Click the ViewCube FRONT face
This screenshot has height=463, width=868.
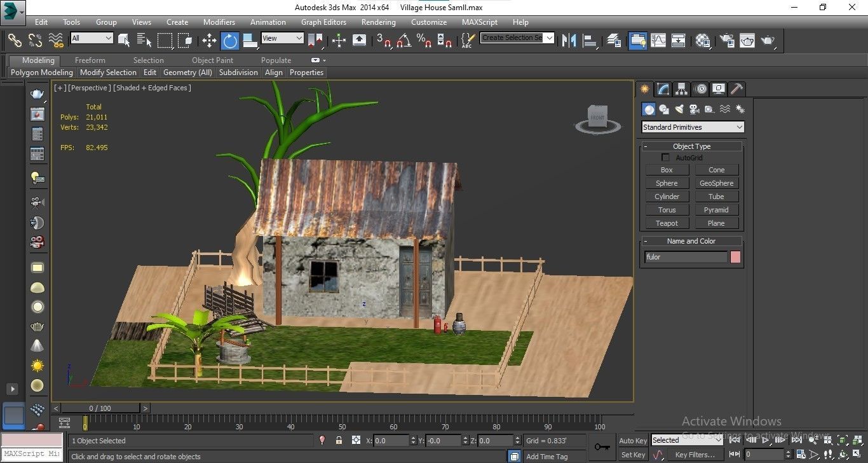[597, 117]
